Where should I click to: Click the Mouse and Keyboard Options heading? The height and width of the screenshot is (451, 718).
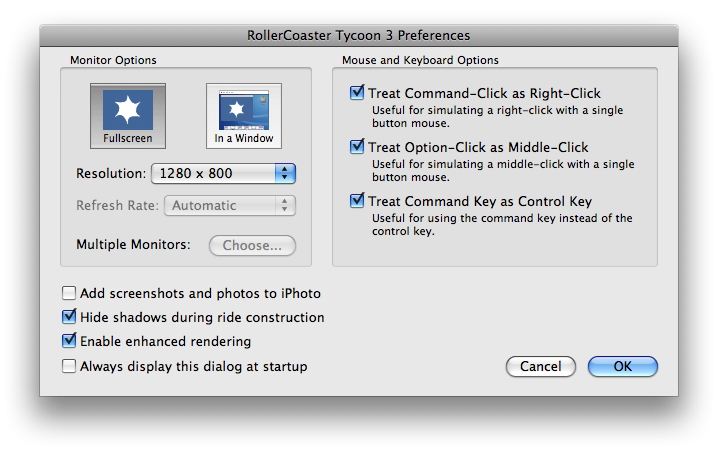[420, 61]
